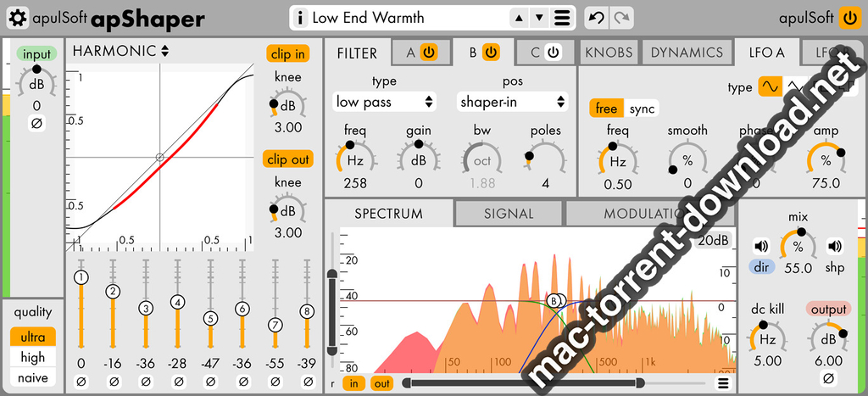The width and height of the screenshot is (868, 396).
Task: Invert phase of harmonic 6
Action: click(242, 382)
